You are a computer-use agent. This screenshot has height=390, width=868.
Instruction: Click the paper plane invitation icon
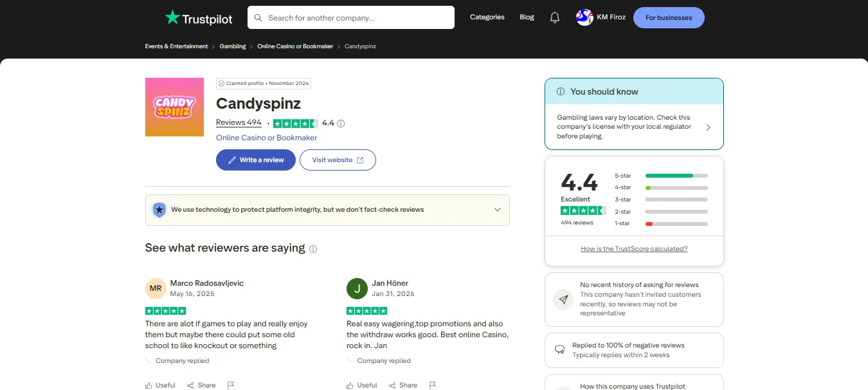click(x=563, y=299)
